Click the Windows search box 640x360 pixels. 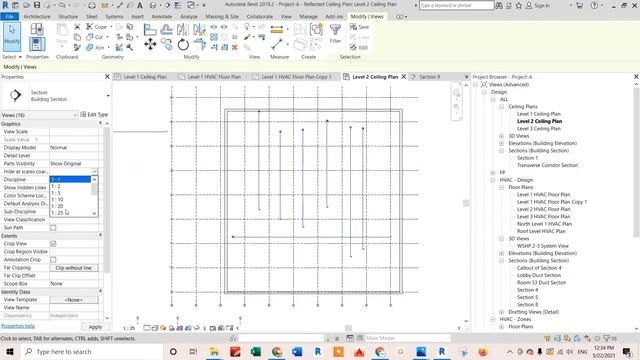pyautogui.click(x=91, y=351)
